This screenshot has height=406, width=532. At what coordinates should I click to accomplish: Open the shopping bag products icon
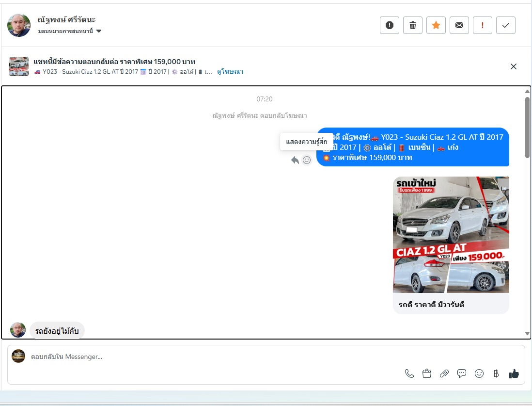tap(427, 374)
